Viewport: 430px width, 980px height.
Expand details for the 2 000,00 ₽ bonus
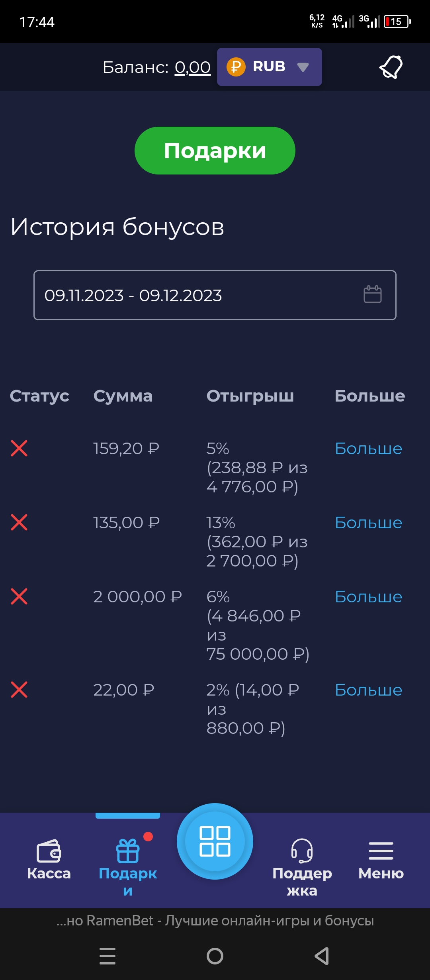[368, 597]
